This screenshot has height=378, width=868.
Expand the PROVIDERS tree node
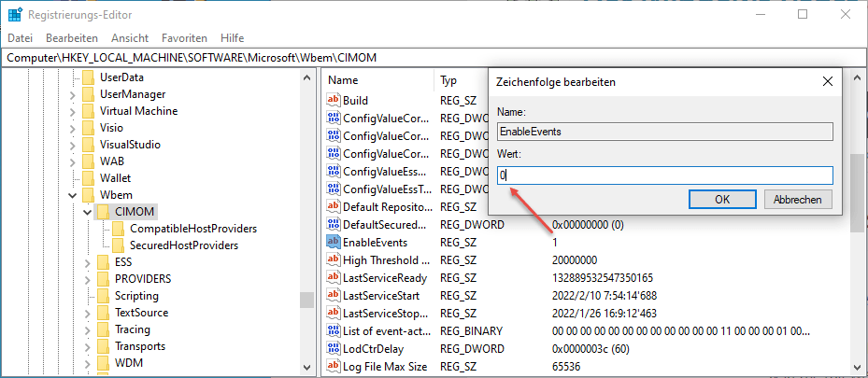coord(87,279)
